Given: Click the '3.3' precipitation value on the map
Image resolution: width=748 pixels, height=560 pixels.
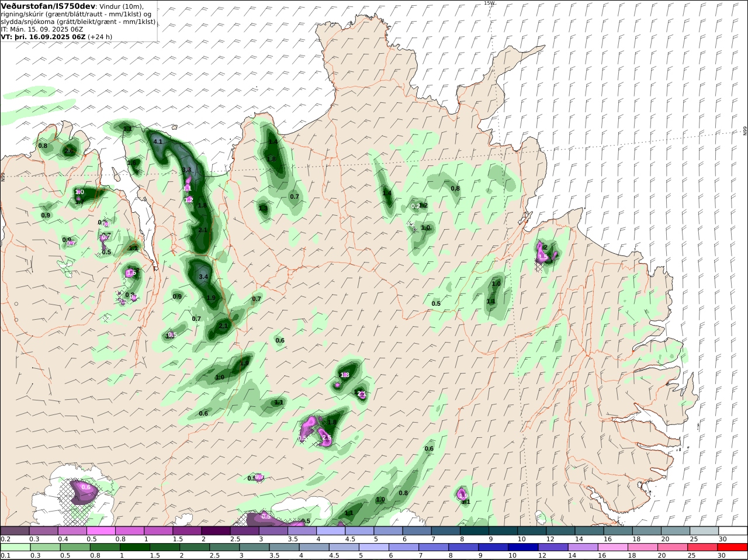Looking at the screenshot, I should click(187, 170).
